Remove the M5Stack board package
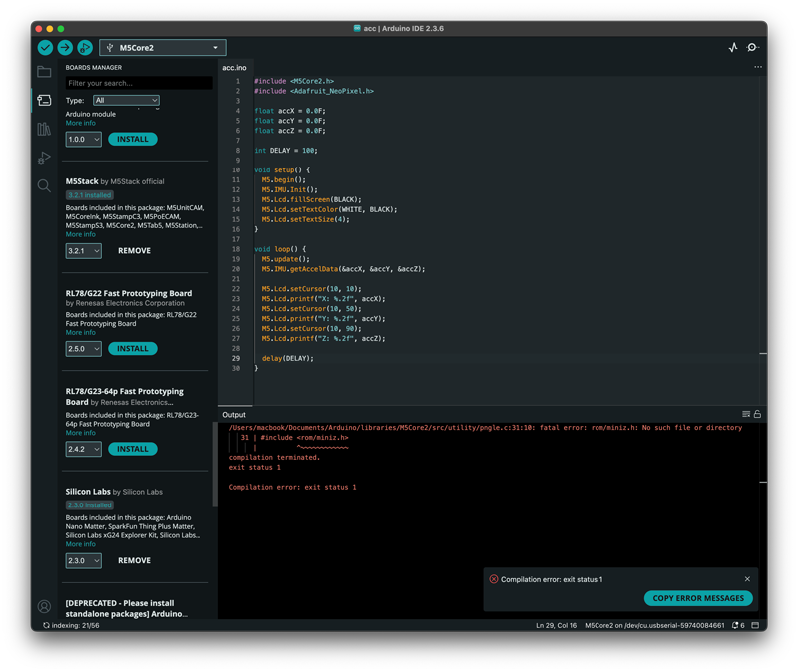This screenshot has height=672, width=798. tap(134, 251)
